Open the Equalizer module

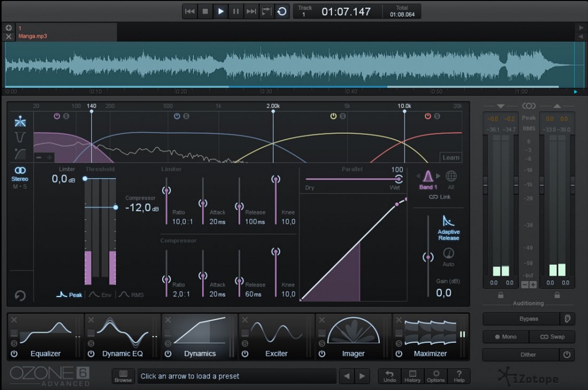(x=45, y=337)
